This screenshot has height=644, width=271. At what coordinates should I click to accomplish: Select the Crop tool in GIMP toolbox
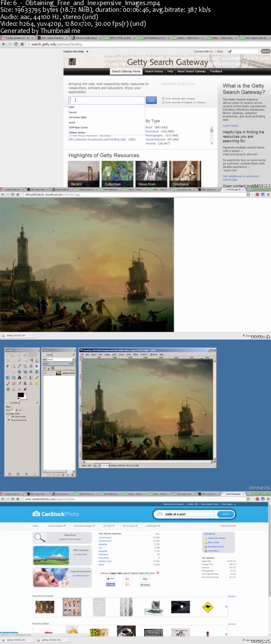pyautogui.click(x=14, y=372)
